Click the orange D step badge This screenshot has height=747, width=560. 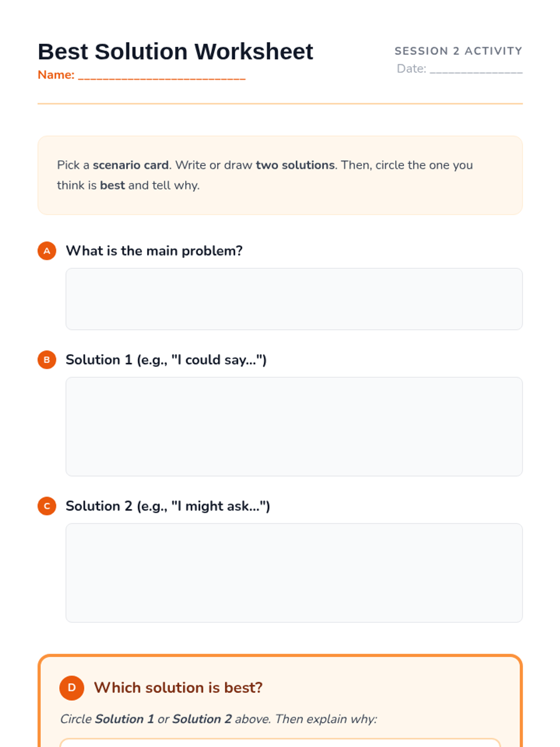click(71, 688)
